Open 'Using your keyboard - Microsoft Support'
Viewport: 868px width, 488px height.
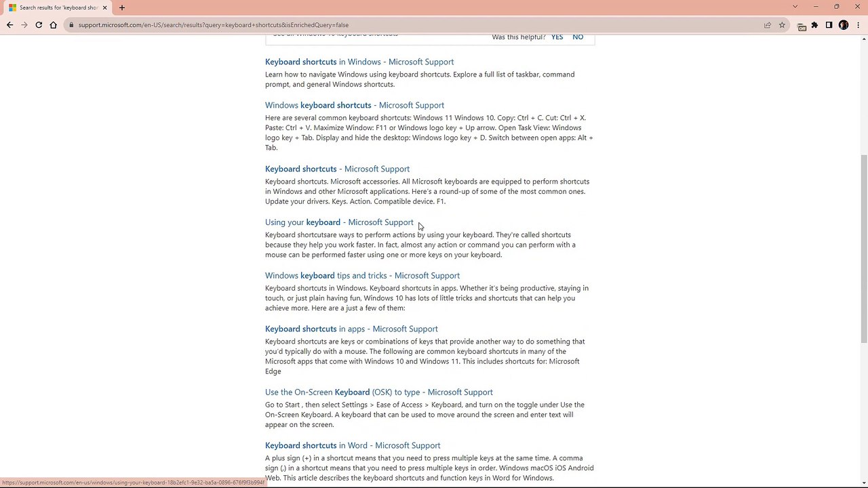pos(339,222)
